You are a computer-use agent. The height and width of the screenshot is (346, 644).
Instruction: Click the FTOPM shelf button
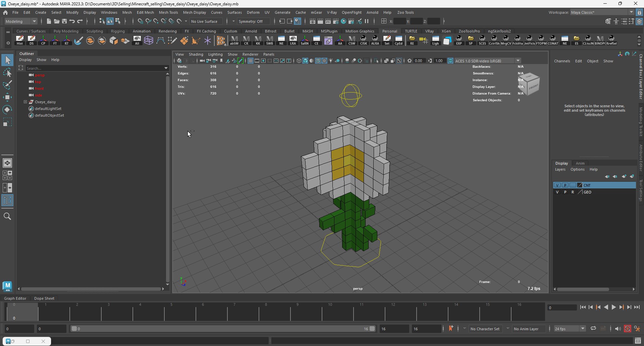click(541, 40)
